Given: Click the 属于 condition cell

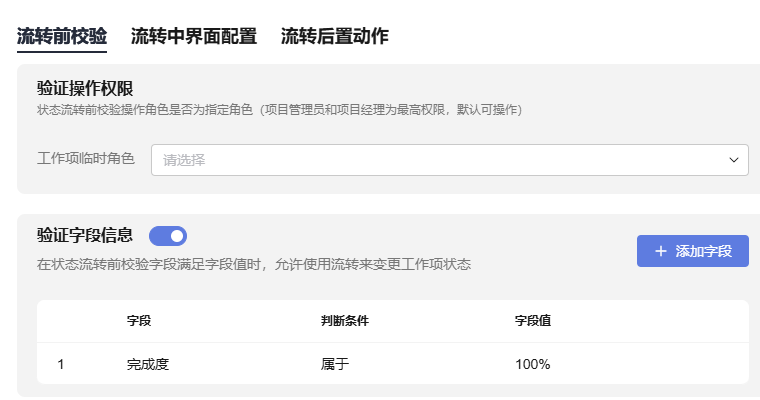Looking at the screenshot, I should point(335,364).
